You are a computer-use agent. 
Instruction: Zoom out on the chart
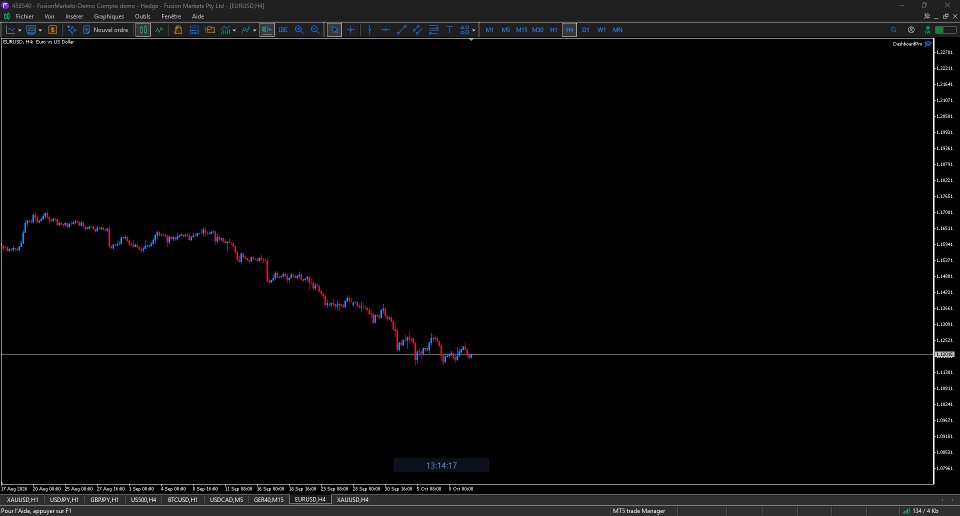(315, 29)
